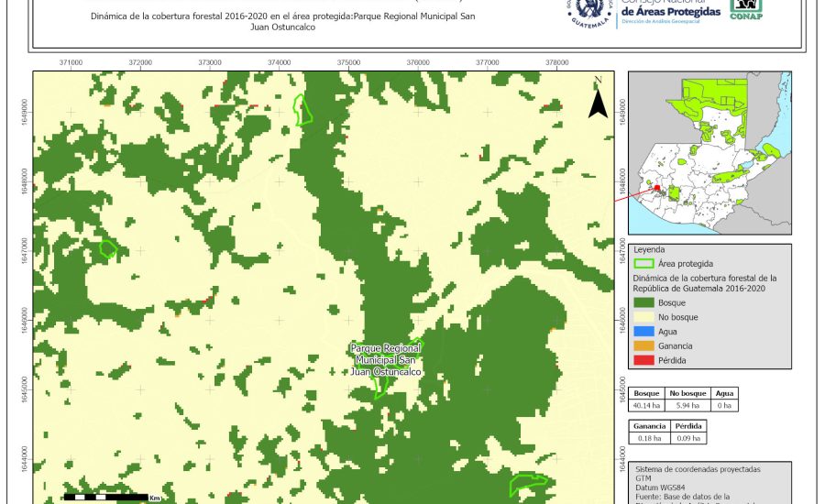Select the Bosque green legend swatch
Image resolution: width=825 pixels, height=504 pixels.
(x=644, y=301)
